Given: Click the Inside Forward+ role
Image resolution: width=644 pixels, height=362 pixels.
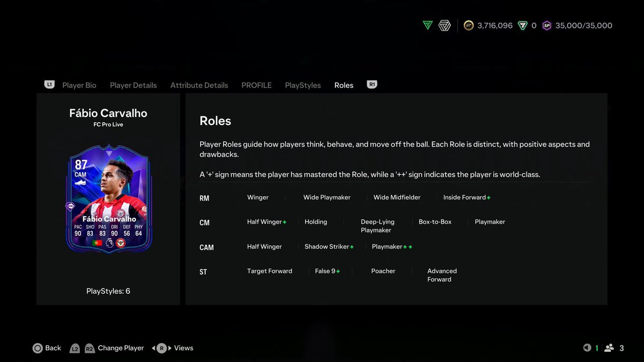Looking at the screenshot, I should pos(467,197).
